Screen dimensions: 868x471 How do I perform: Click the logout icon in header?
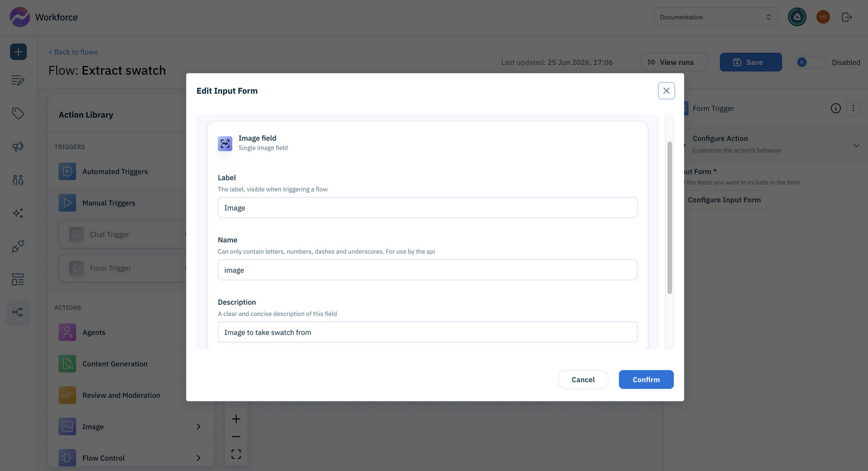(x=847, y=17)
